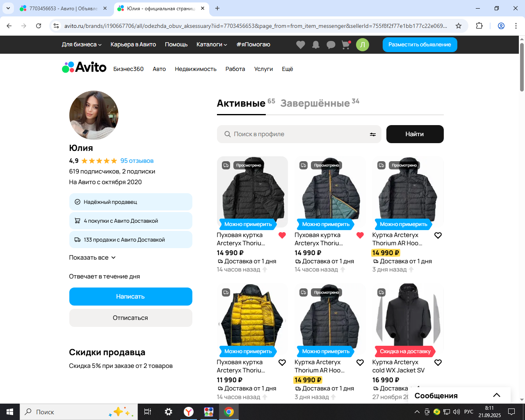Open Ещё categories menu
Image resolution: width=525 pixels, height=420 pixels.
[x=288, y=69]
